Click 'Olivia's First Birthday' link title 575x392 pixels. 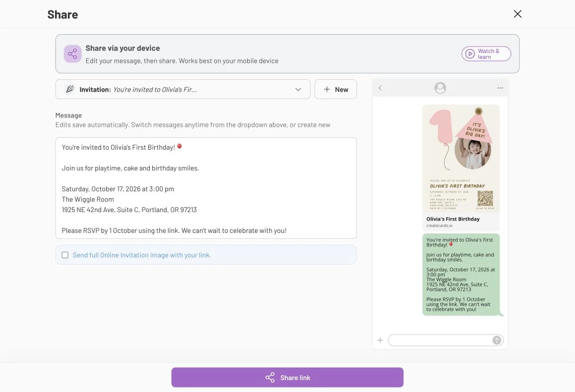pos(453,219)
